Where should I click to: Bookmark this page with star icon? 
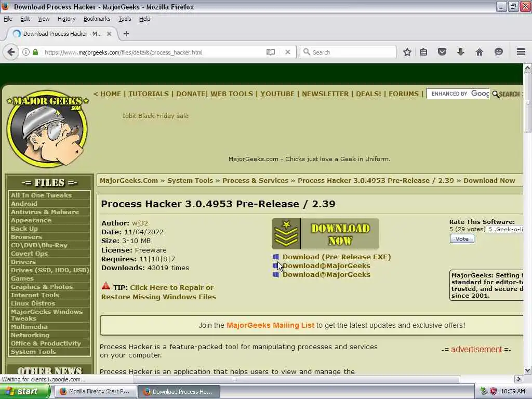pyautogui.click(x=407, y=52)
